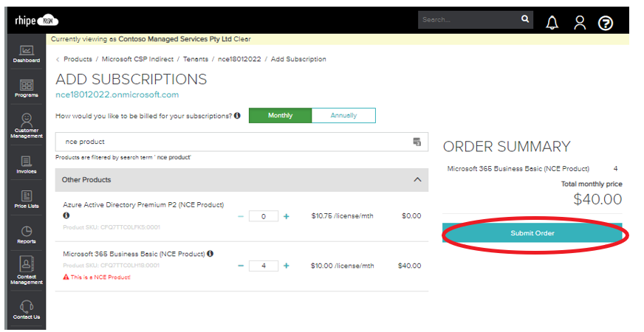Screen dimensions: 644x332
Task: Go to nce18012022 breadcrumb
Action: [x=239, y=59]
